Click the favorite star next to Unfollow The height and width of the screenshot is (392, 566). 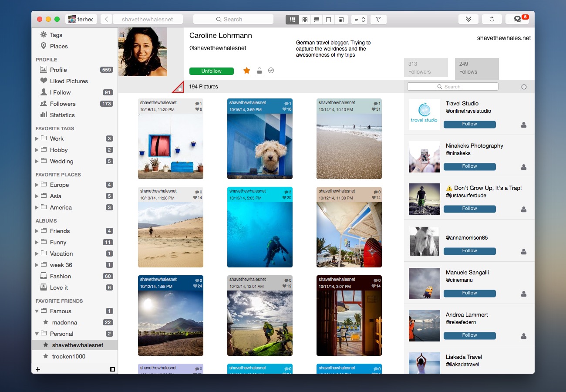click(x=246, y=71)
